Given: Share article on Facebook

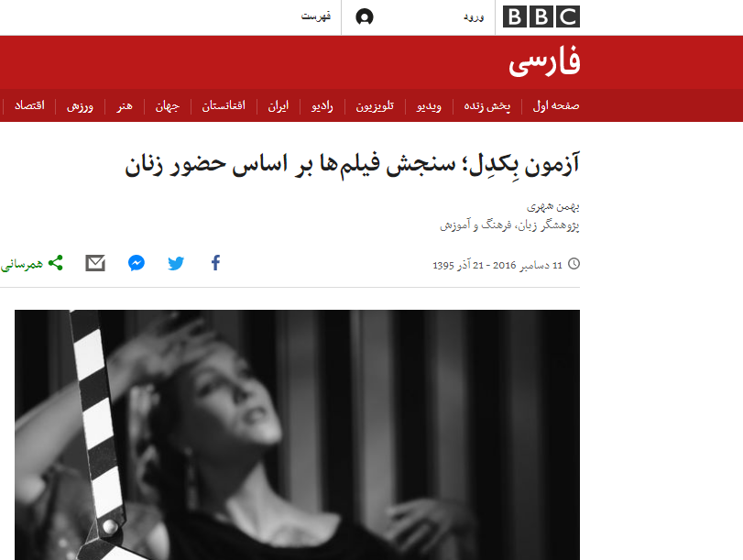Looking at the screenshot, I should tap(215, 263).
